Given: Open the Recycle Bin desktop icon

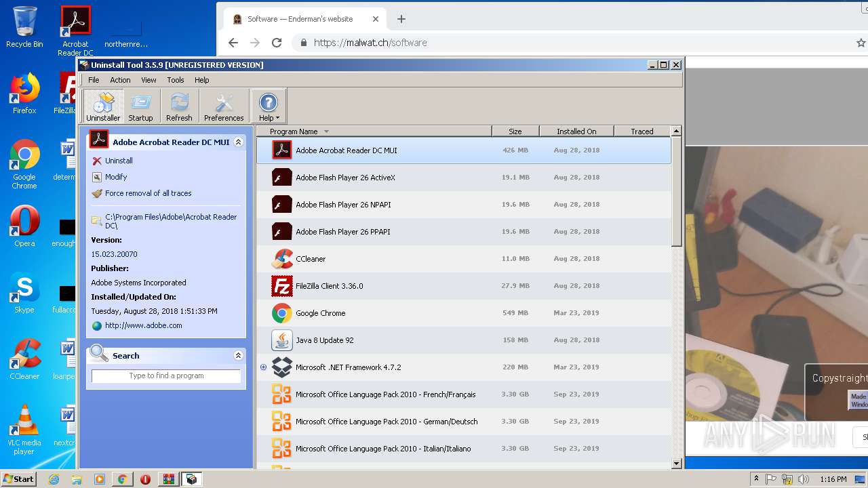Looking at the screenshot, I should 24,28.
